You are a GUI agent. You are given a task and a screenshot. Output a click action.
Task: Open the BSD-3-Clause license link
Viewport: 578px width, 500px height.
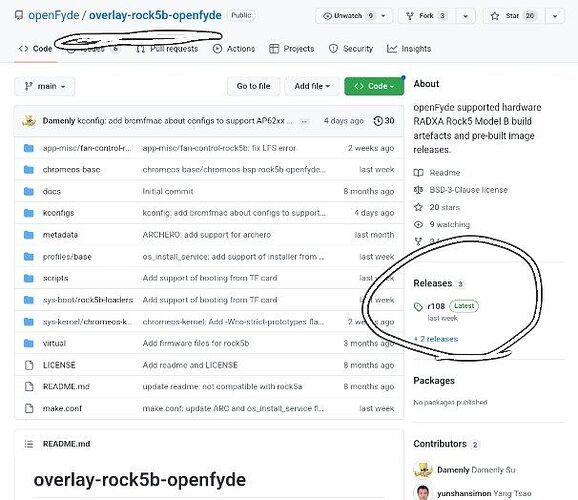click(468, 190)
